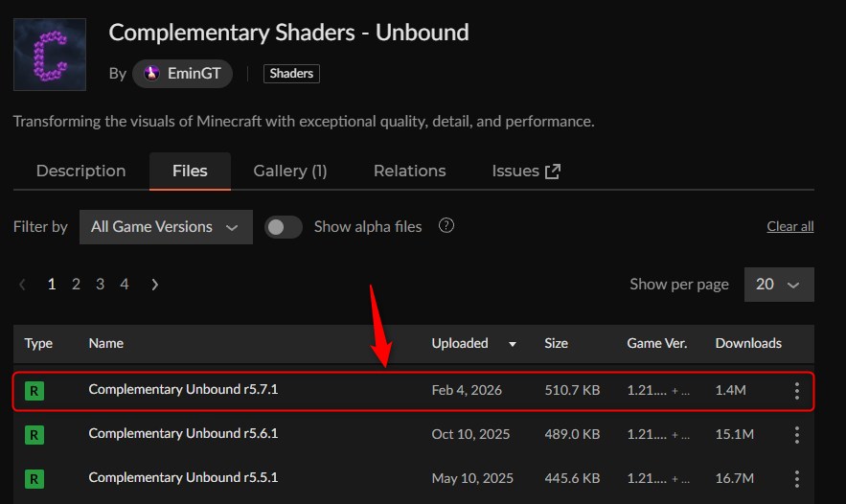Click the 15.1M downloads cell
The height and width of the screenshot is (504, 846).
click(734, 434)
